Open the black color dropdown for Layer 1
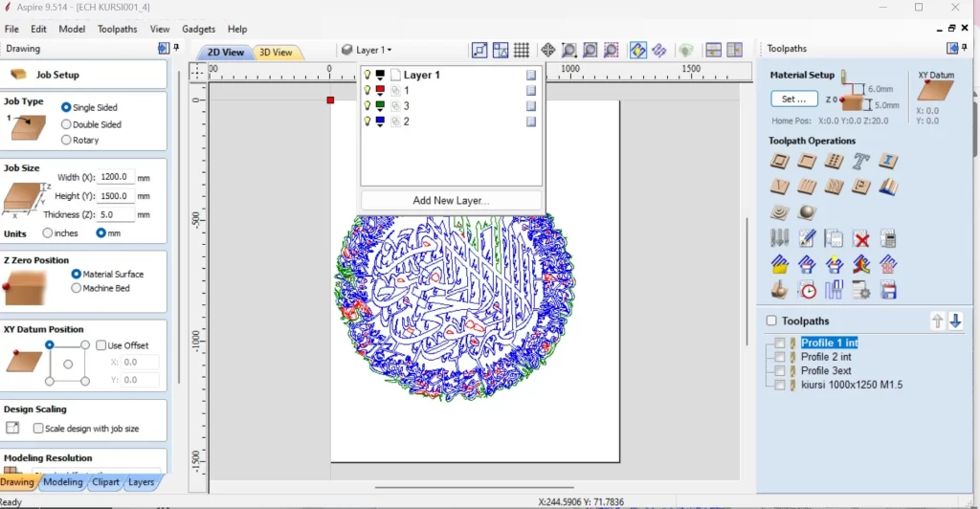 380,75
